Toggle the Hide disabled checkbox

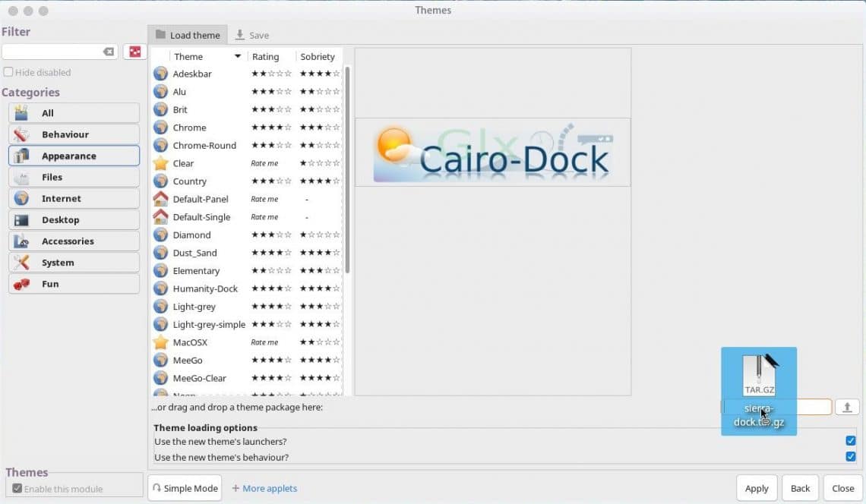click(x=8, y=72)
